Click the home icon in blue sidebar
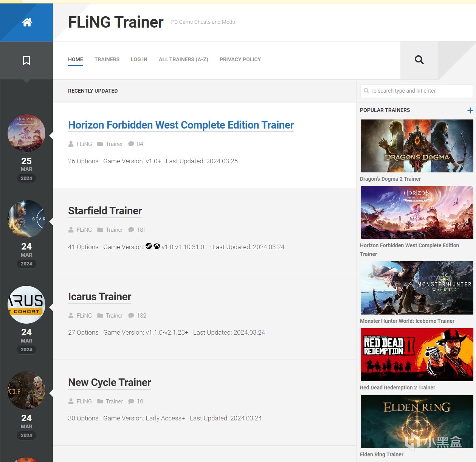Image resolution: width=476 pixels, height=462 pixels. coord(27,22)
